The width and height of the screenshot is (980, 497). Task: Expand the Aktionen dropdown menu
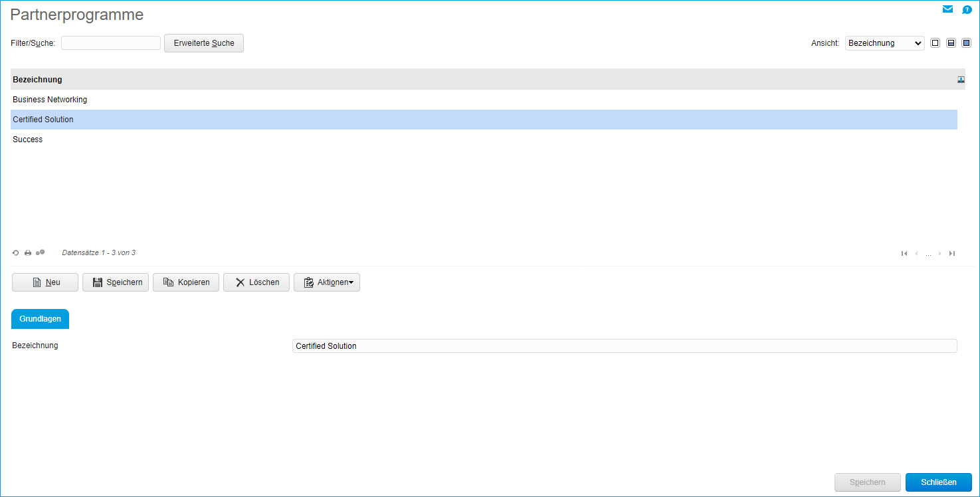[327, 282]
